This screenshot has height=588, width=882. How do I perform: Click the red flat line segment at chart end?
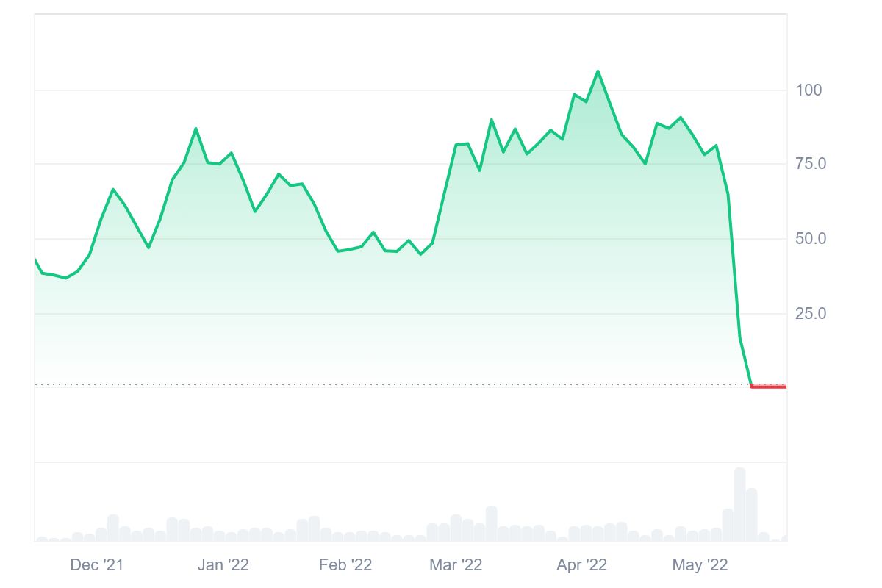pos(768,387)
